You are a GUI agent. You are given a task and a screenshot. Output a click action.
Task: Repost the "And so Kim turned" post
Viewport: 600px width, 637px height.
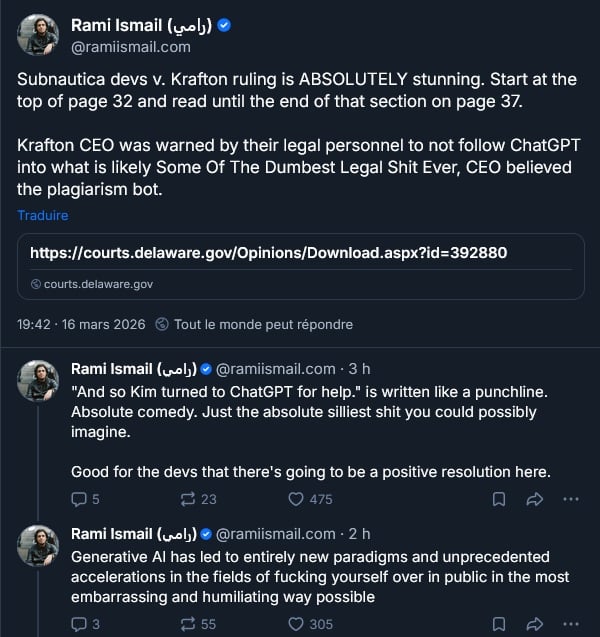[186, 499]
